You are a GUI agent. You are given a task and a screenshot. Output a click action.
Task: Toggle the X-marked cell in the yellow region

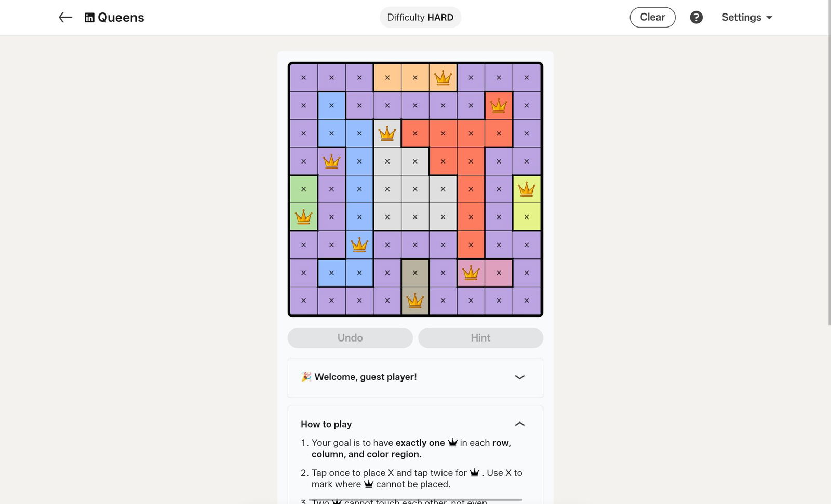click(526, 217)
